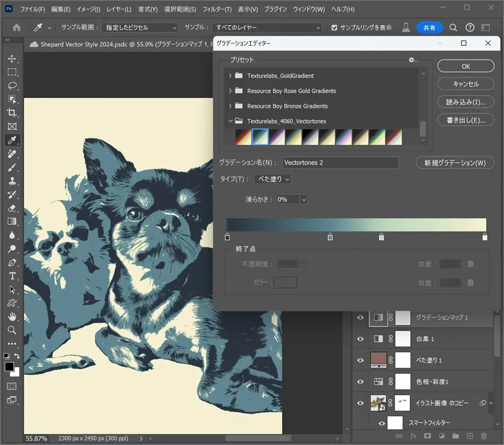Select the Zoom tool

[12, 330]
